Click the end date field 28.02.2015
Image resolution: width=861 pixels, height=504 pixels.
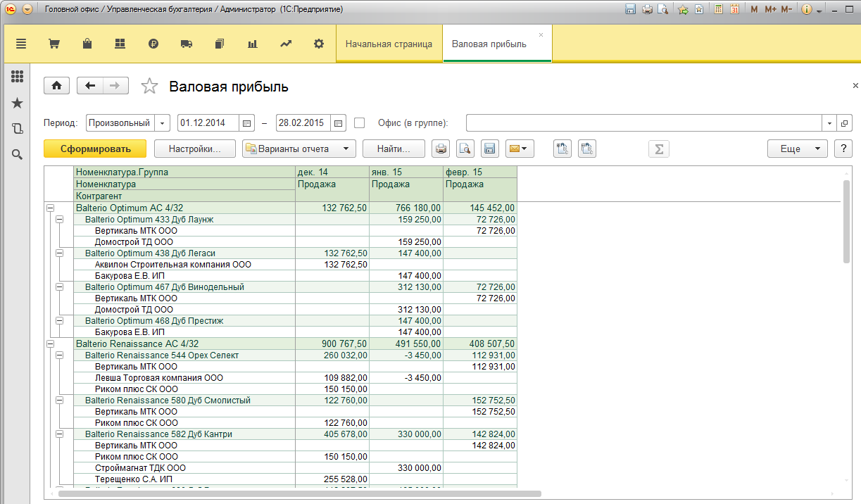click(x=304, y=122)
